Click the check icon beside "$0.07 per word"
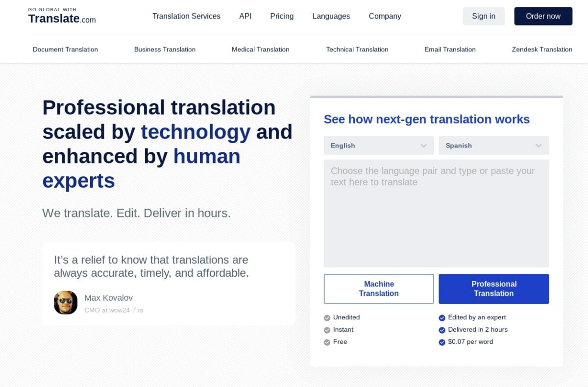The width and height of the screenshot is (588, 387). [442, 342]
